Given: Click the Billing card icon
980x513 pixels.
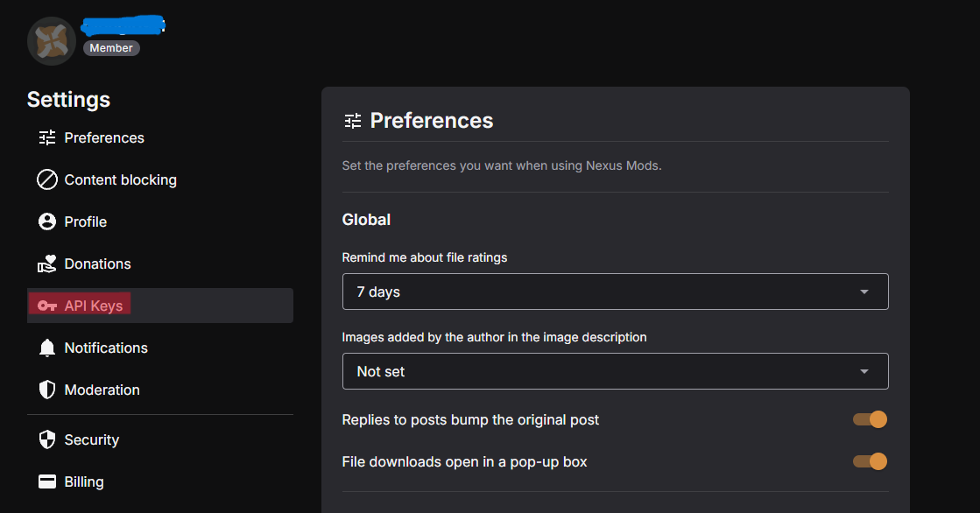Looking at the screenshot, I should [x=47, y=481].
